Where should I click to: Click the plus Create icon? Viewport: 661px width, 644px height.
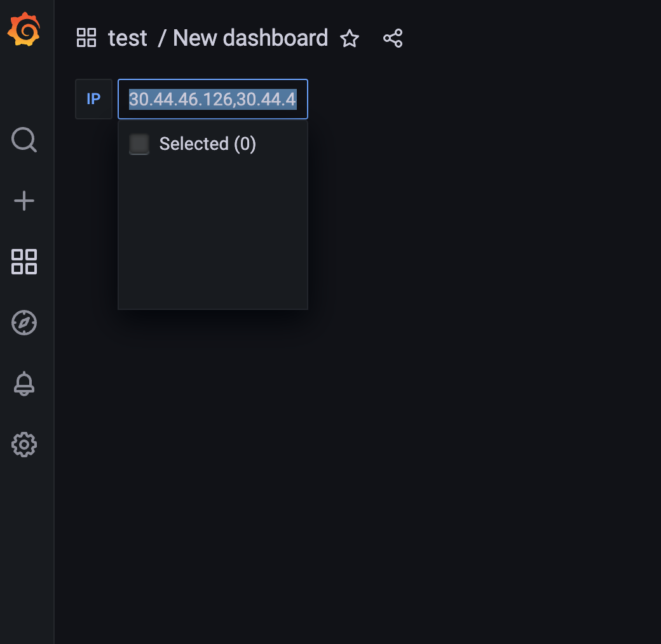click(24, 201)
